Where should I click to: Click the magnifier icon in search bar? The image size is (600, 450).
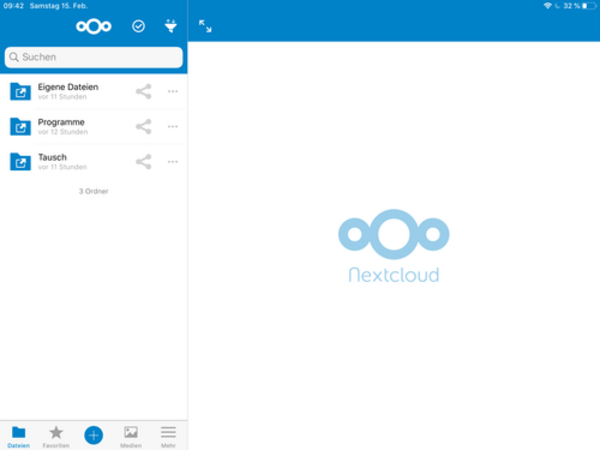[x=14, y=57]
